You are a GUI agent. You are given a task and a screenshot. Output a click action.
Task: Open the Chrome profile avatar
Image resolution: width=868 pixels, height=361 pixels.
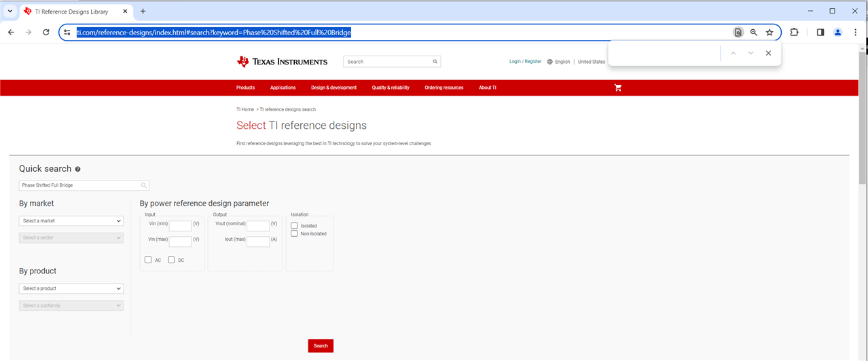coord(837,32)
